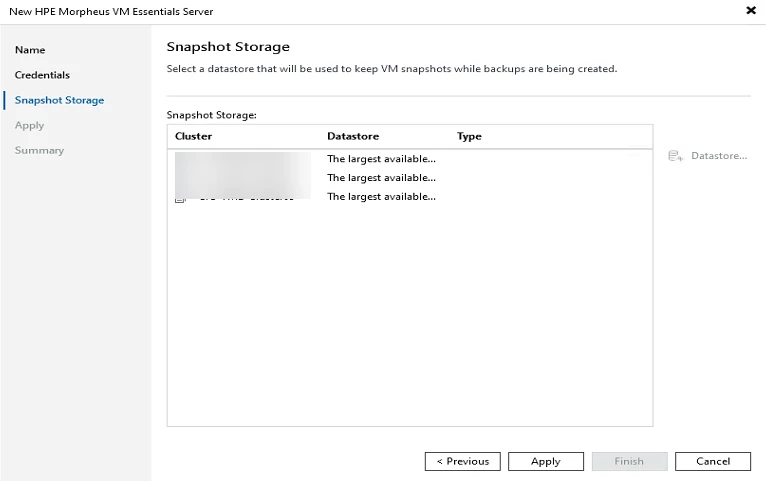The image size is (766, 481).
Task: Open the Name wizard step
Action: pos(30,50)
